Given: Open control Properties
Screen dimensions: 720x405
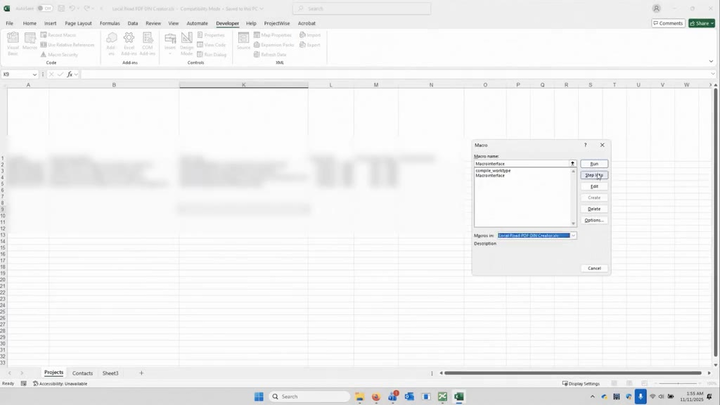Looking at the screenshot, I should pos(211,35).
